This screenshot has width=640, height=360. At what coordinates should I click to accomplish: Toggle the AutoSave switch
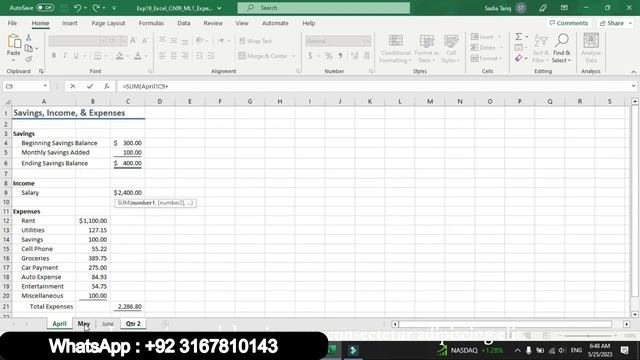45,8
